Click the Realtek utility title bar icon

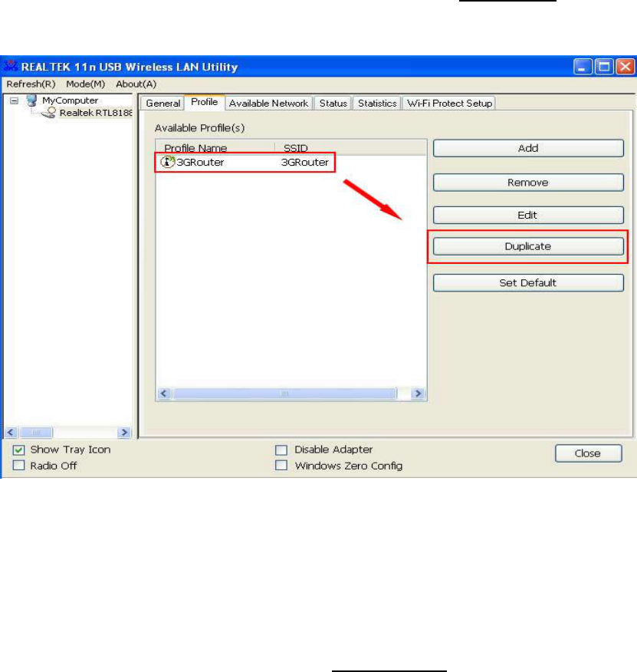(10, 66)
